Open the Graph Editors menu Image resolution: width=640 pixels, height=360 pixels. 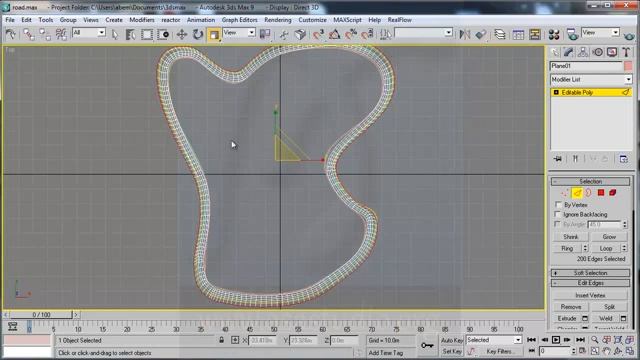coord(240,20)
